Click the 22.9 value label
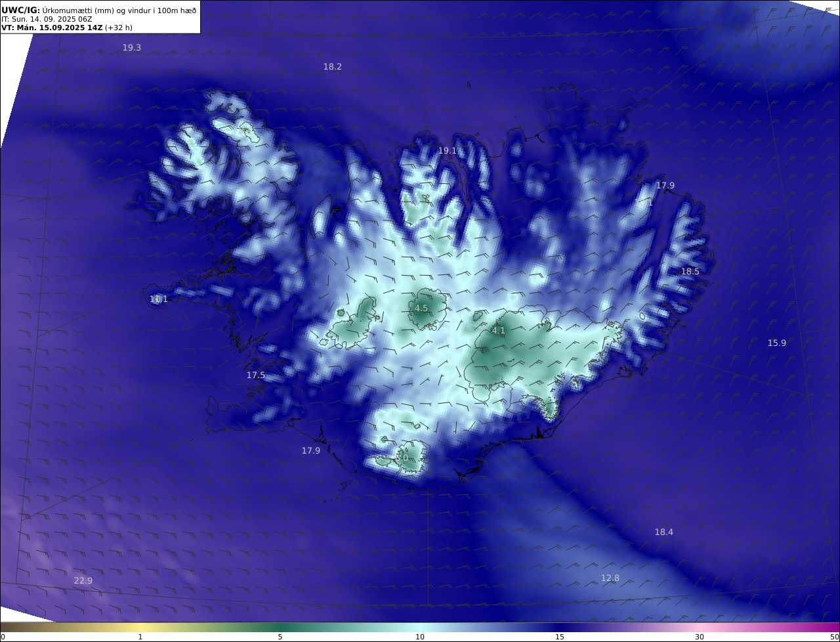The height and width of the screenshot is (642, 840). [83, 580]
